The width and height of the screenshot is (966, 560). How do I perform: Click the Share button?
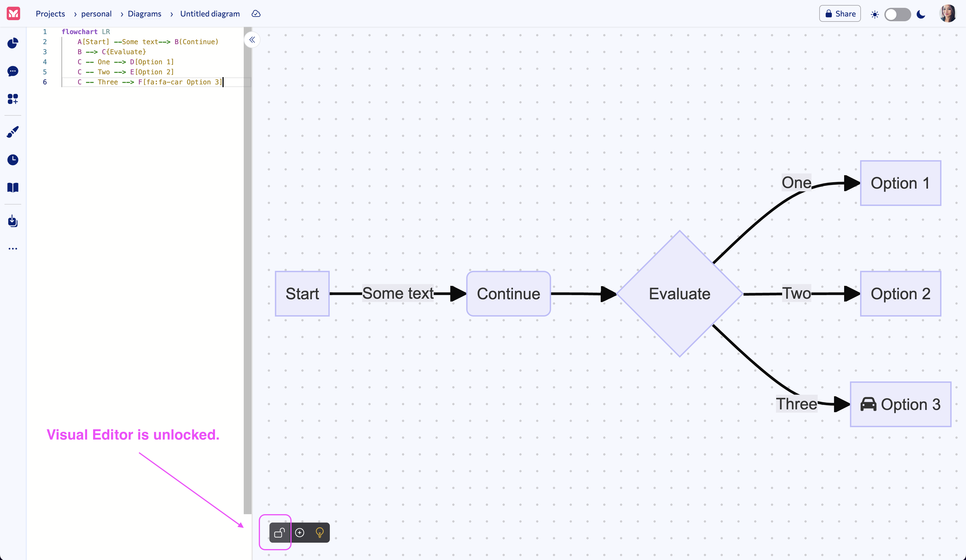click(839, 13)
